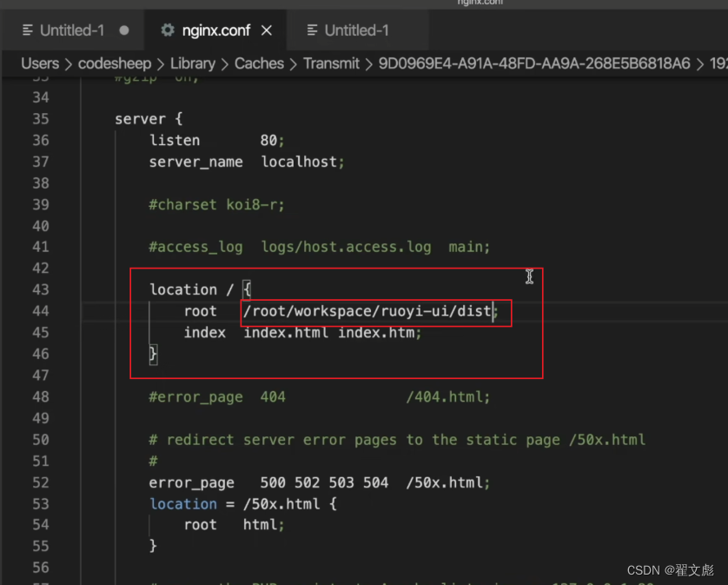Click the gear icon on nginx.conf tab
The image size is (728, 585).
168,30
